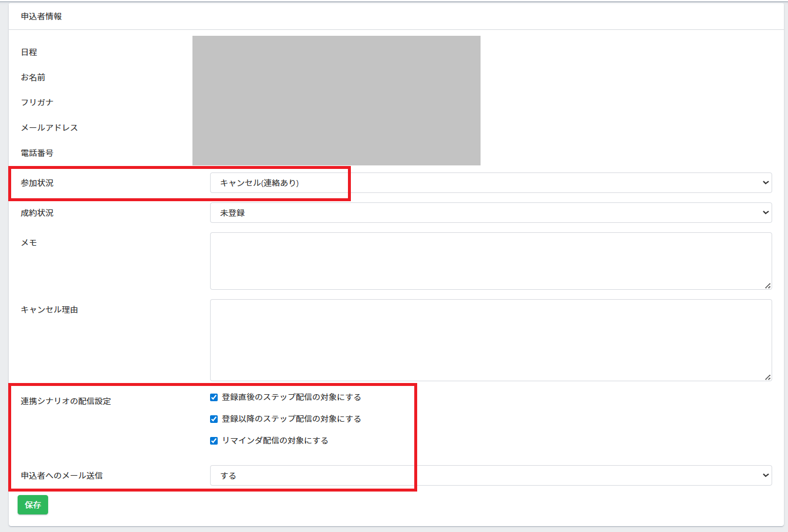This screenshot has height=532, width=788.
Task: Open the 申込者へのメール送信 dropdown
Action: click(x=491, y=475)
